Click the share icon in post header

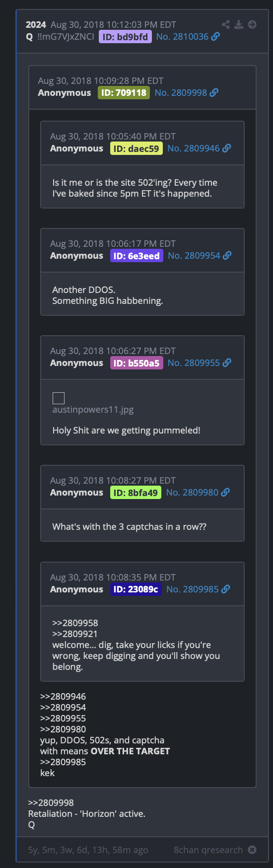[x=226, y=24]
